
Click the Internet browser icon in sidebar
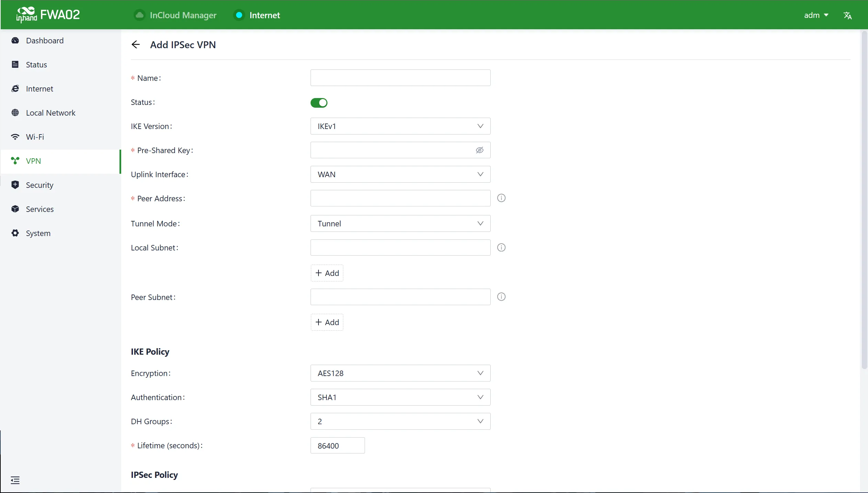15,89
